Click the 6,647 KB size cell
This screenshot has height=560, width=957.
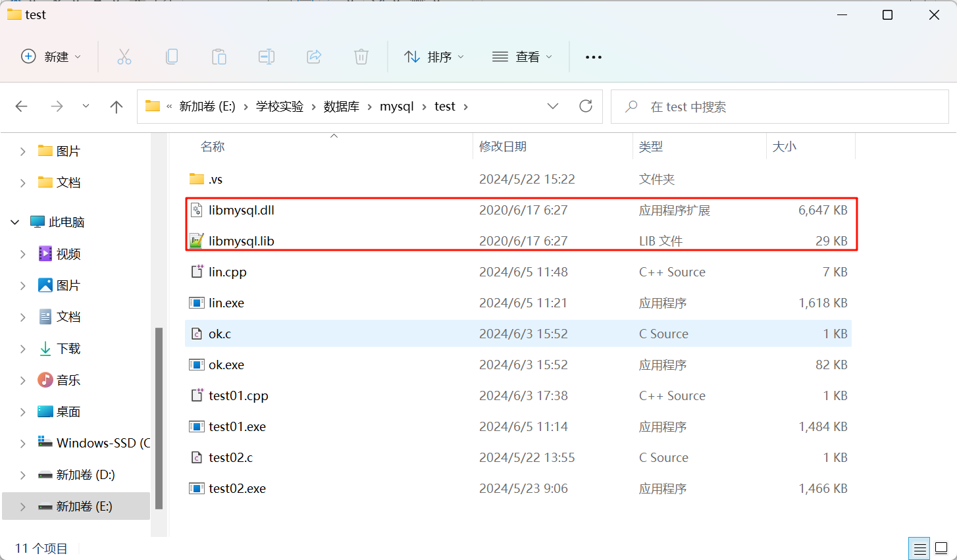823,210
